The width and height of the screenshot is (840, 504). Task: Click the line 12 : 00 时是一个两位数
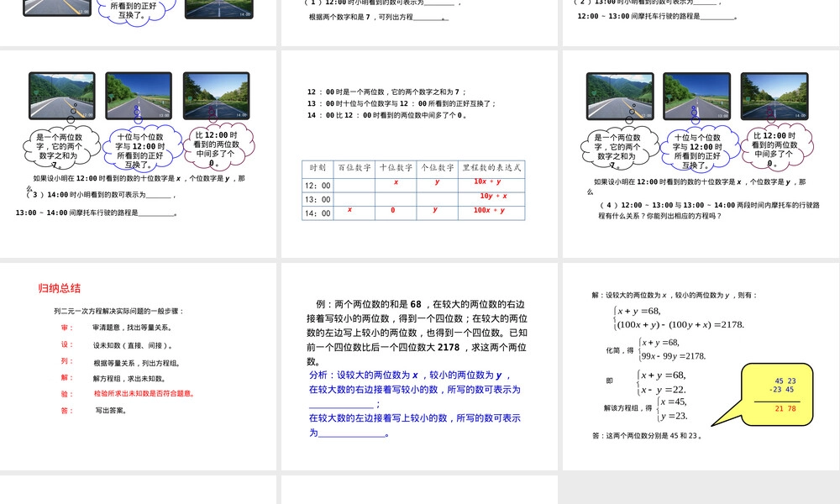pos(386,92)
